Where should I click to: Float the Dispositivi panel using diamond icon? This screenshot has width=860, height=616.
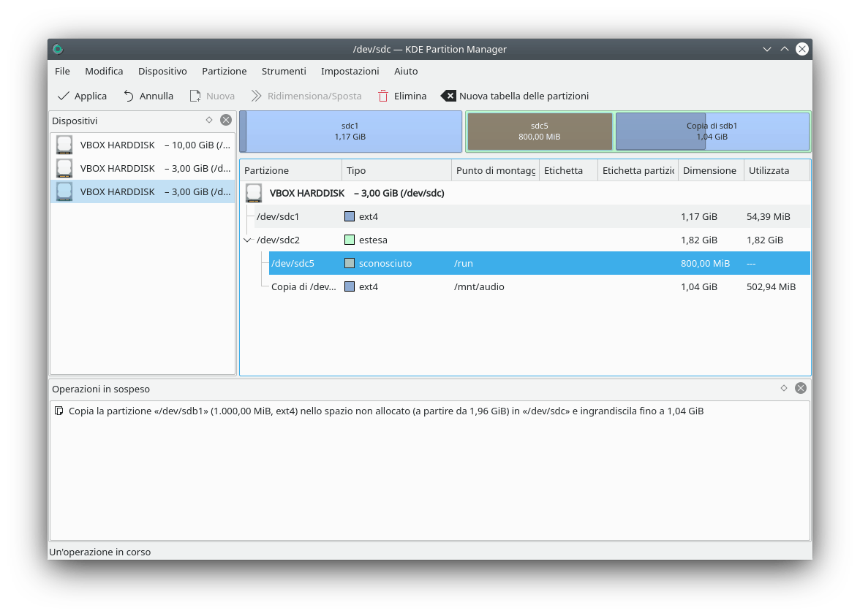click(x=209, y=120)
